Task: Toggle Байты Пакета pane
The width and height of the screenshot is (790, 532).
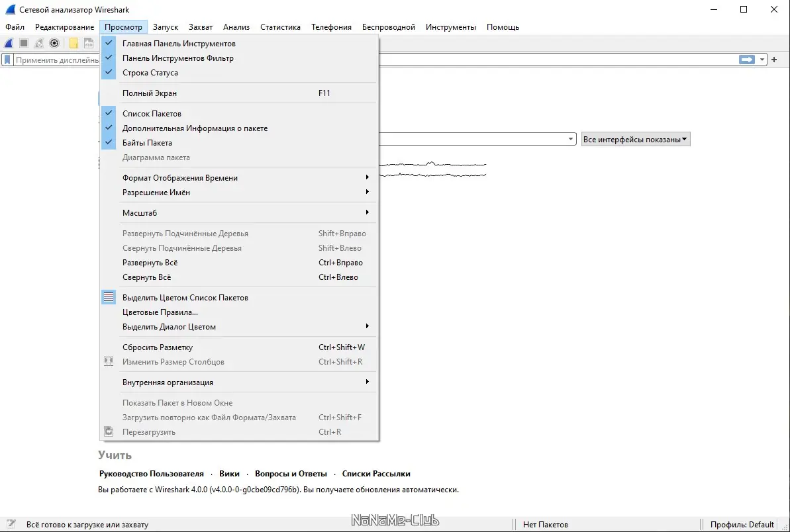Action: click(x=238, y=143)
